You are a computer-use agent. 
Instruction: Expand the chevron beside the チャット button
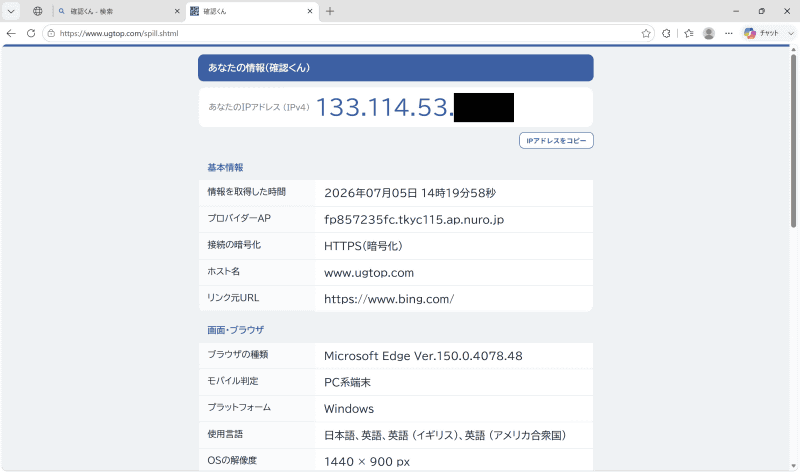point(791,33)
